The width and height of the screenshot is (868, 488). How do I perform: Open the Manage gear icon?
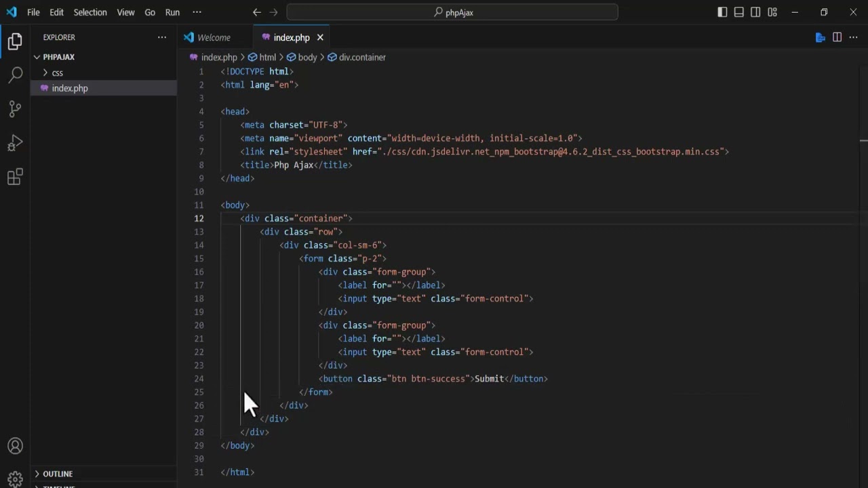15,479
